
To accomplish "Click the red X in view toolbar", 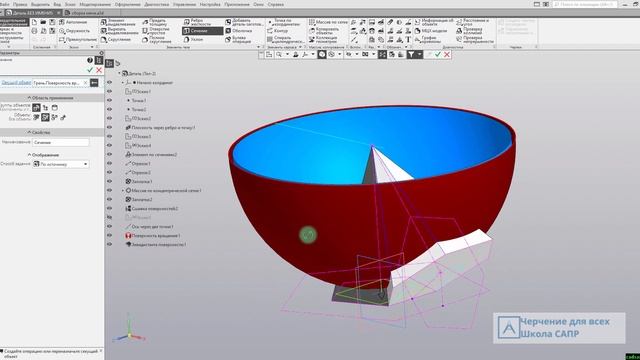I will click(447, 54).
